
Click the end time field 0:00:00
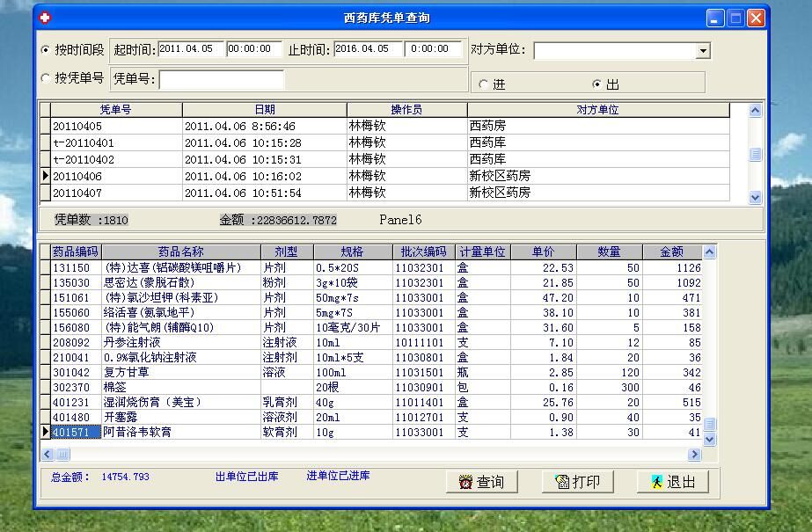tap(433, 48)
